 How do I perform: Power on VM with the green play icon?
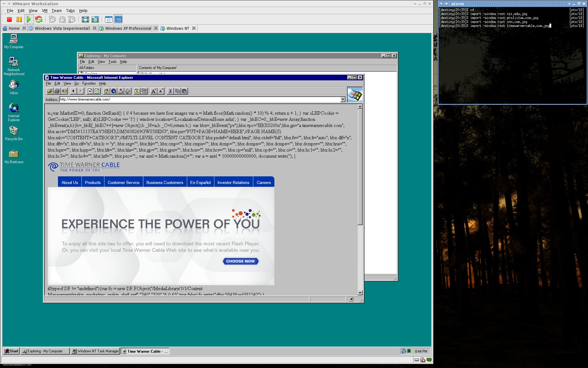pos(29,20)
